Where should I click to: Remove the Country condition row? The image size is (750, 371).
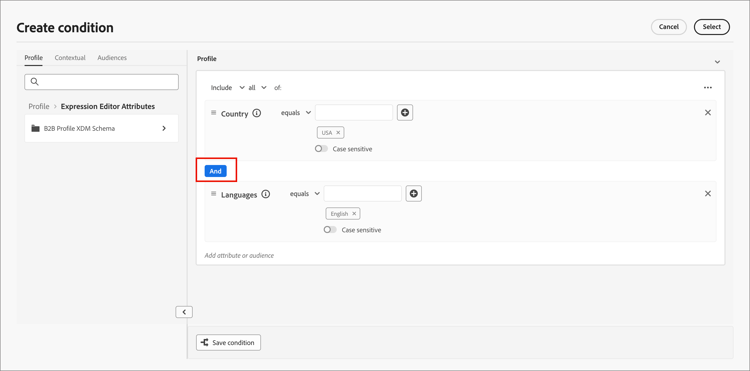[x=708, y=112]
